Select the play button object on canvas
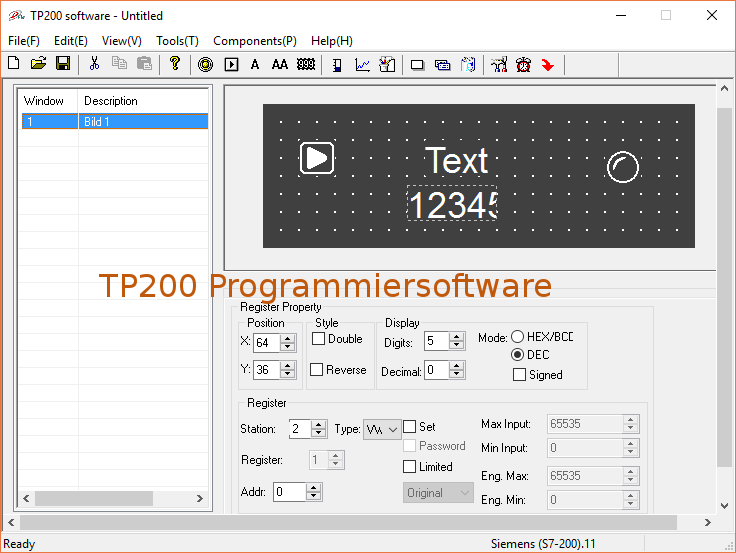 point(317,158)
